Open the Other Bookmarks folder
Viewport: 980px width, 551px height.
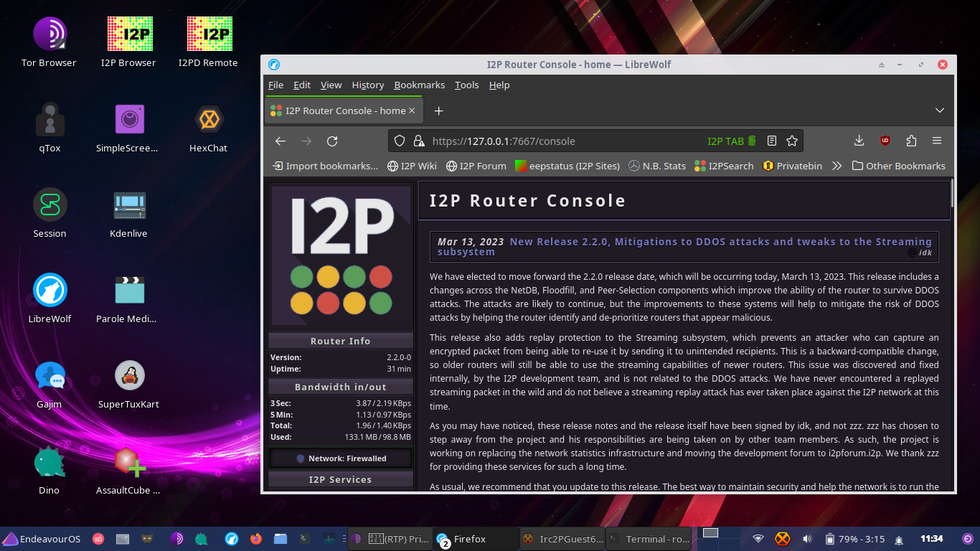(898, 166)
